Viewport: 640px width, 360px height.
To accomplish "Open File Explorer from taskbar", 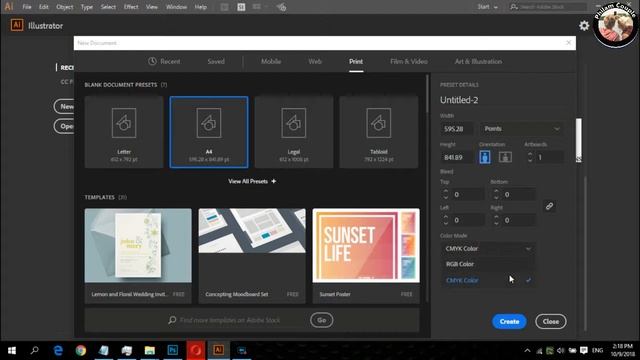I will click(149, 350).
